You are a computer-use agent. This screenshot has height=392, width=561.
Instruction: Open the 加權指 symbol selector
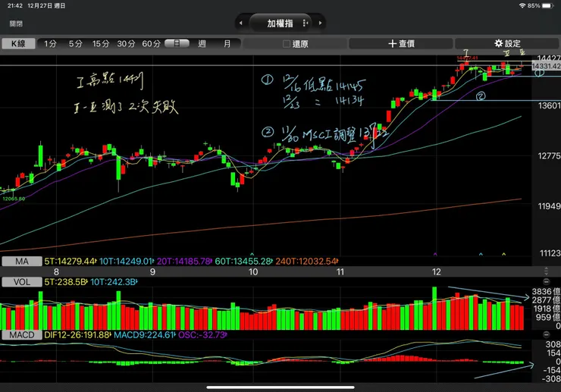coord(280,24)
